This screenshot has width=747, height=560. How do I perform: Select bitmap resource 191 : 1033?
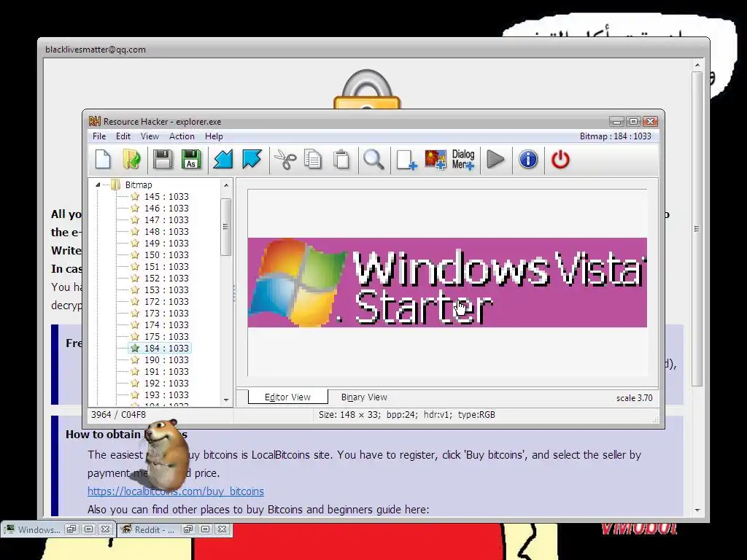pos(166,371)
